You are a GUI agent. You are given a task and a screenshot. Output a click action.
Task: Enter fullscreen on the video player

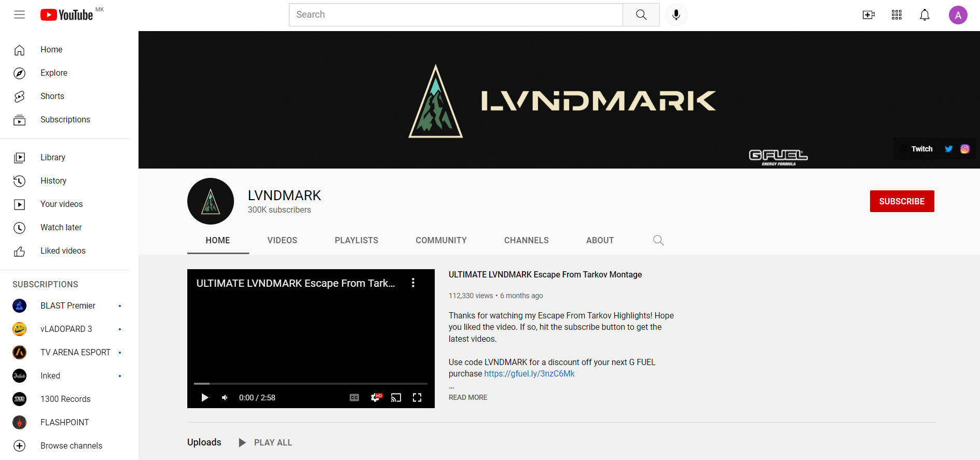tap(417, 398)
